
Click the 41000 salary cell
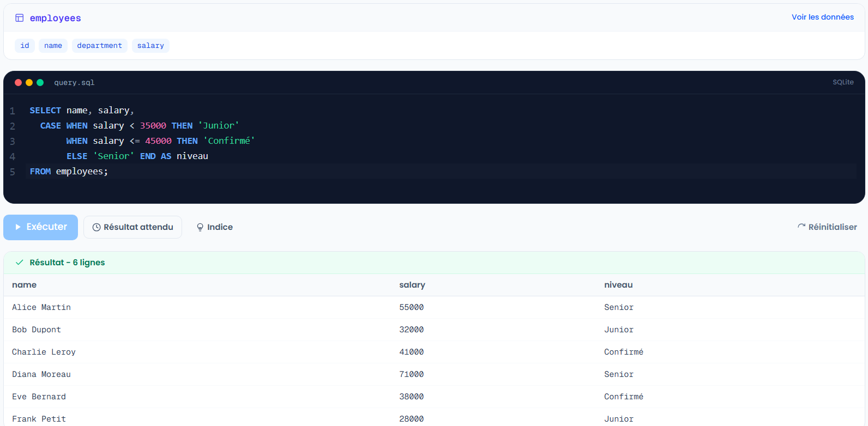click(x=412, y=352)
